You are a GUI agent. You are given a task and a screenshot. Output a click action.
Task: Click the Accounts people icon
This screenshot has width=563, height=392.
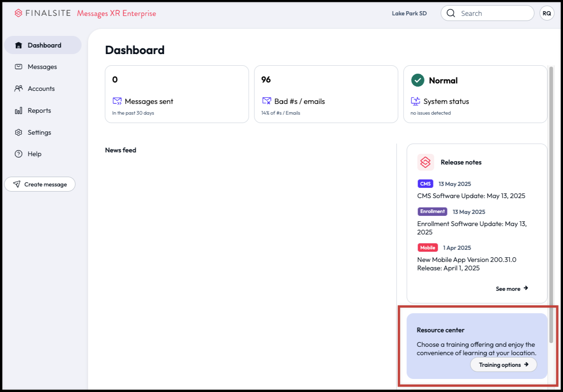coord(19,89)
